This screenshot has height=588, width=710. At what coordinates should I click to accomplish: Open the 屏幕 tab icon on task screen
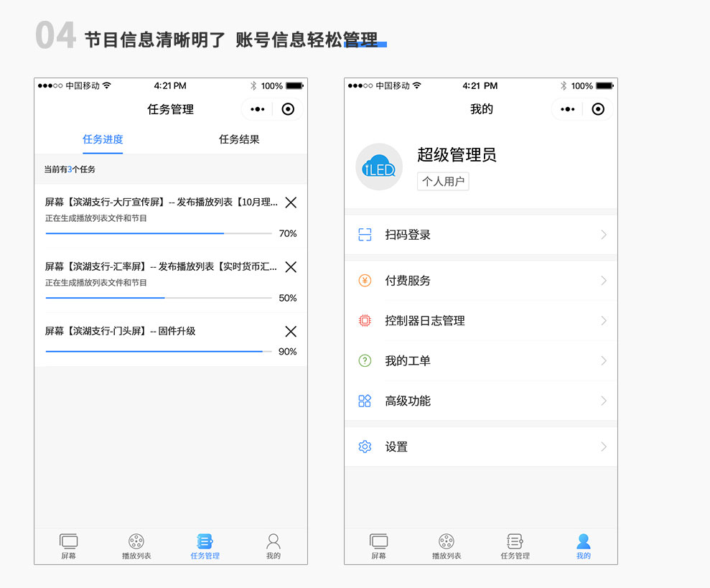(68, 541)
